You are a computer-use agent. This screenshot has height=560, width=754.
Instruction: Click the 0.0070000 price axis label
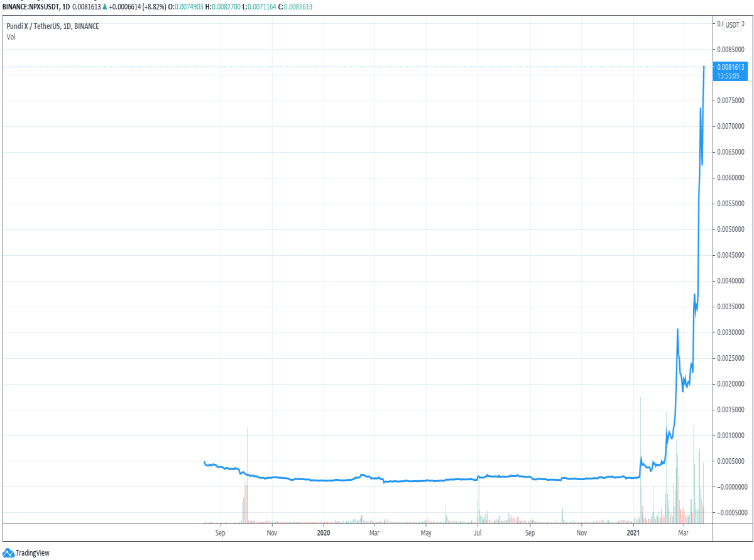(731, 126)
